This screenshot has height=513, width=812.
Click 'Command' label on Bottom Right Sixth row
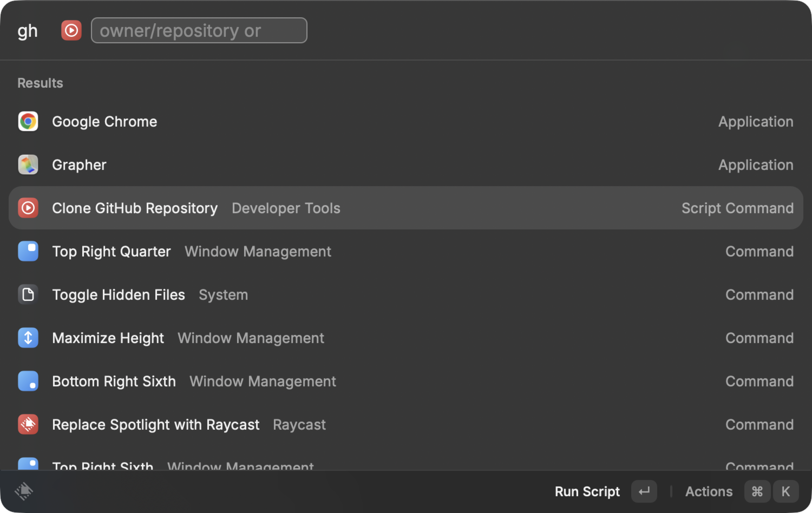tap(759, 382)
